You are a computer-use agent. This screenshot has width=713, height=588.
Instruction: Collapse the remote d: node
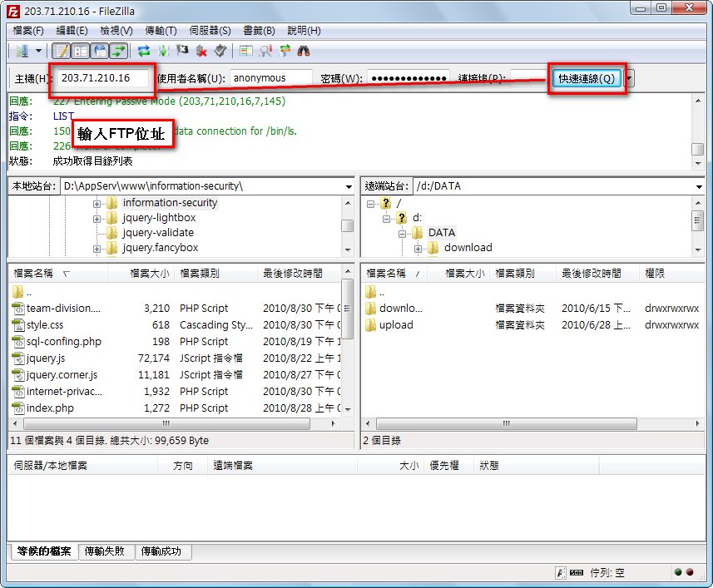(x=386, y=219)
